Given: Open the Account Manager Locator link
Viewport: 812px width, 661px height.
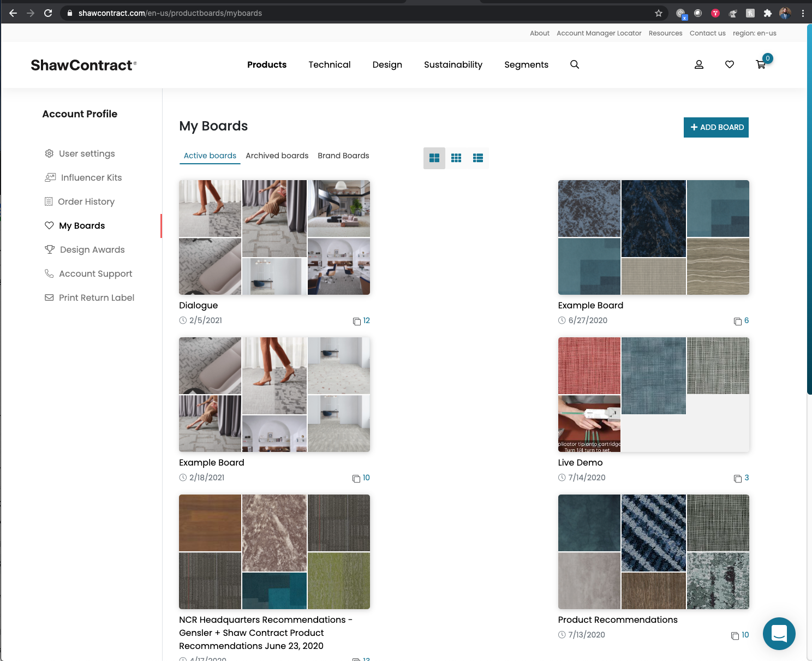Looking at the screenshot, I should coord(599,33).
